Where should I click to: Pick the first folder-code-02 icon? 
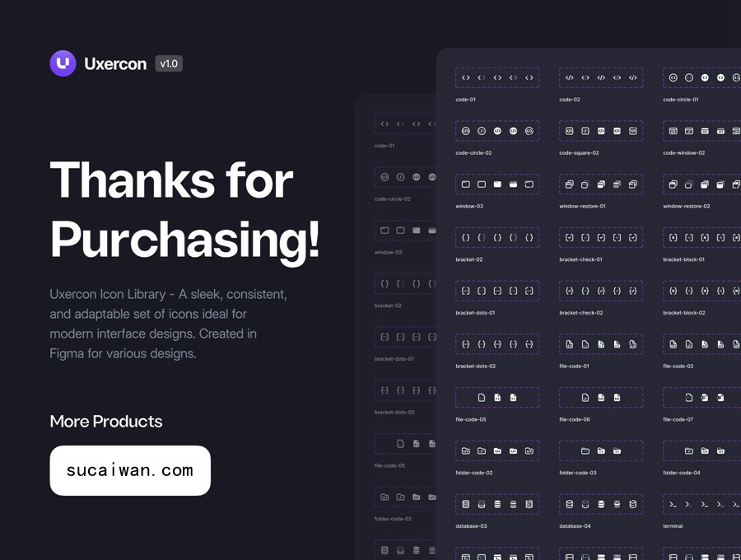click(x=466, y=450)
